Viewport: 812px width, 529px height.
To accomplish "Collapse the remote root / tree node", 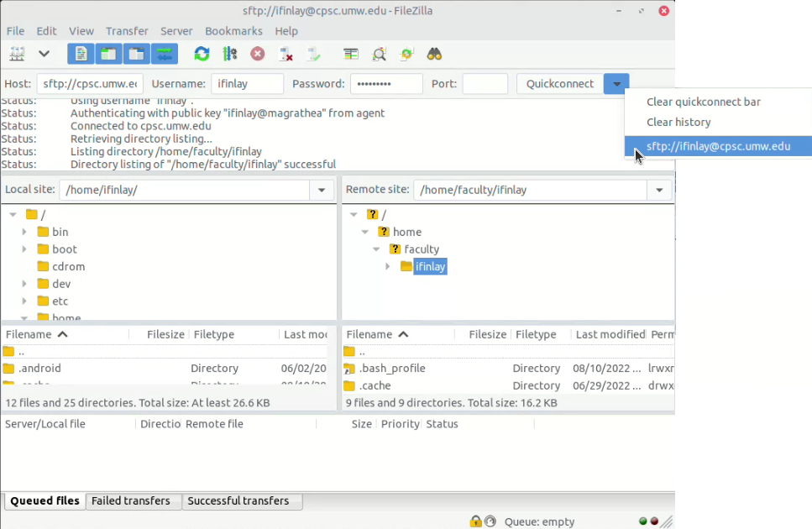I will [354, 214].
